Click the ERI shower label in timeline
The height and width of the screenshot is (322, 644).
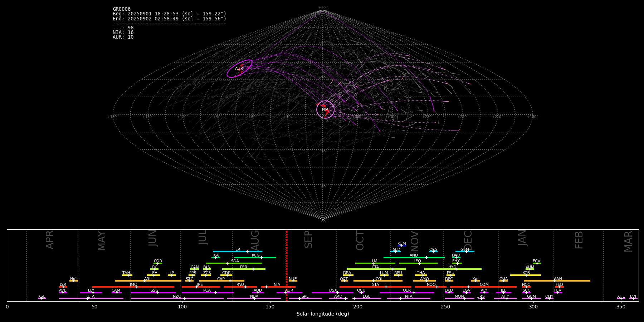tap(239, 250)
